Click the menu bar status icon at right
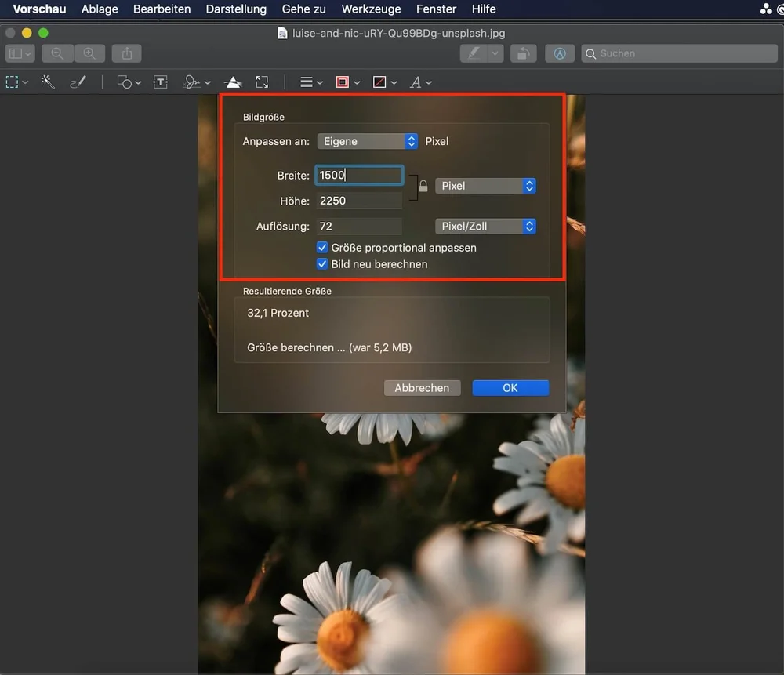784x675 pixels. [x=766, y=9]
